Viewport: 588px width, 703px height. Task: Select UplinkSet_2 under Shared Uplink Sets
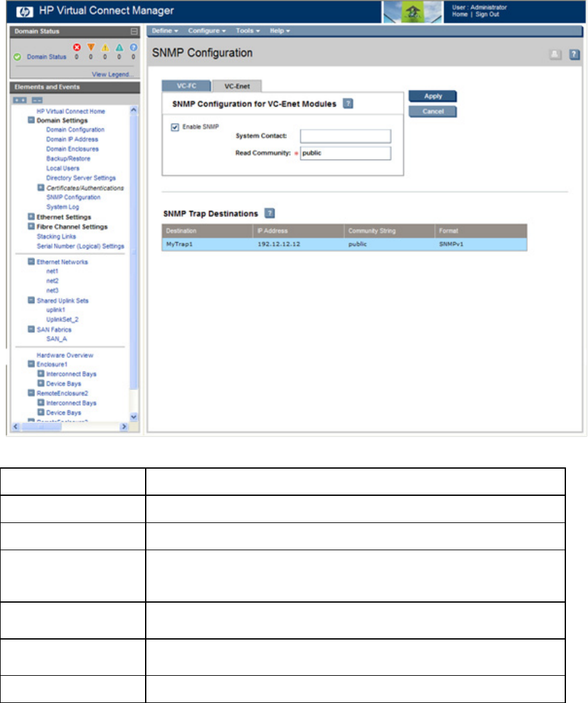[62, 320]
